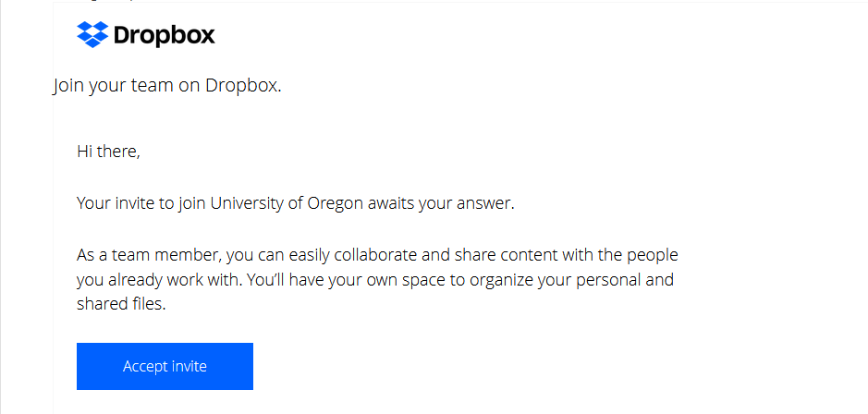
Task: Click the word "Dropbox." in the heading
Action: (x=243, y=87)
